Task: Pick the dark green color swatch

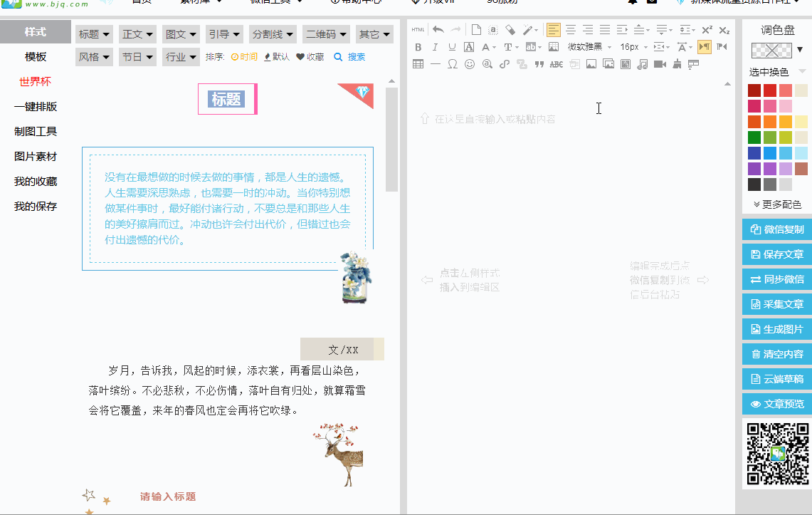Action: coord(754,137)
